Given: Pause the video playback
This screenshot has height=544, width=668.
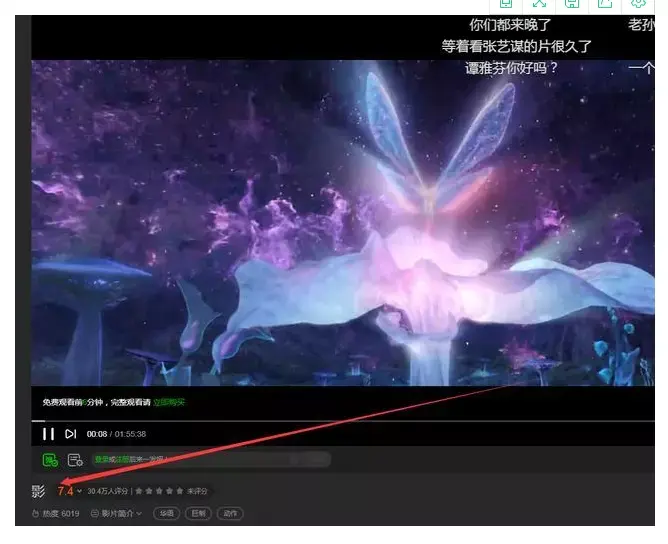Looking at the screenshot, I should [x=48, y=434].
